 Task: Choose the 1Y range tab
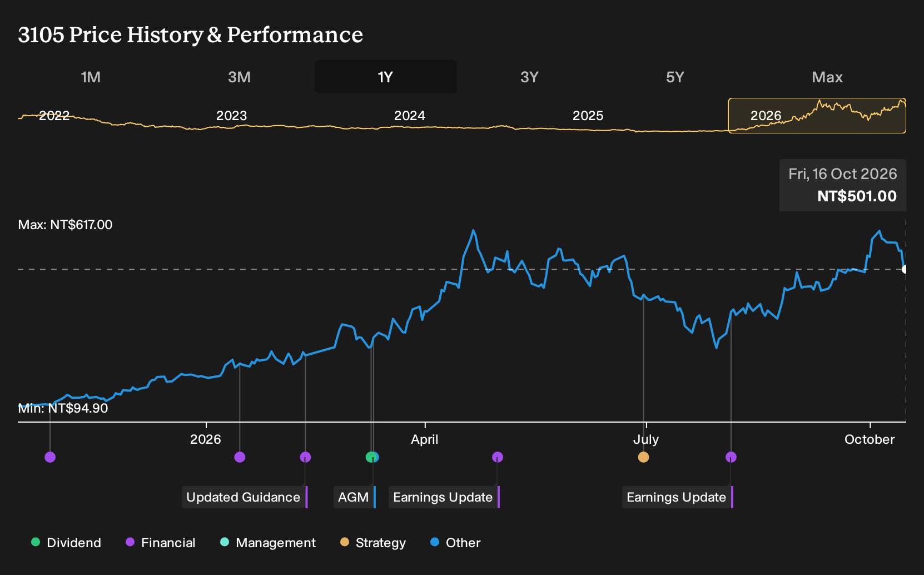(386, 77)
